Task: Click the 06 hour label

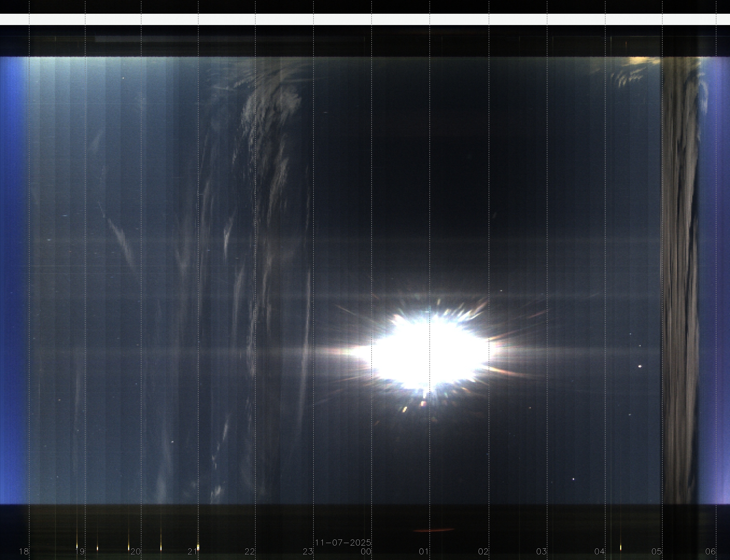Action: click(x=710, y=551)
